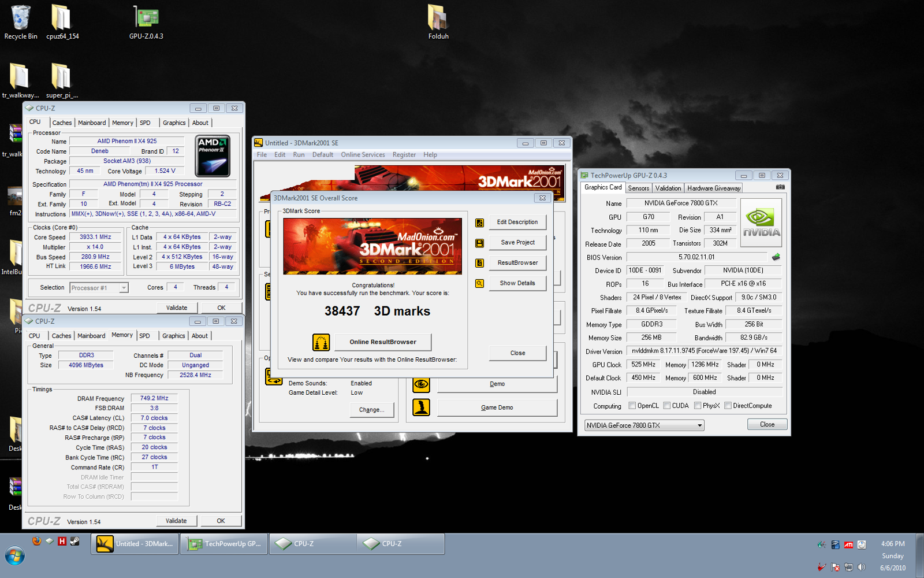Click the BIOS Version 5.70.02.11.01 field
Screen dimensions: 924x578
(x=696, y=257)
